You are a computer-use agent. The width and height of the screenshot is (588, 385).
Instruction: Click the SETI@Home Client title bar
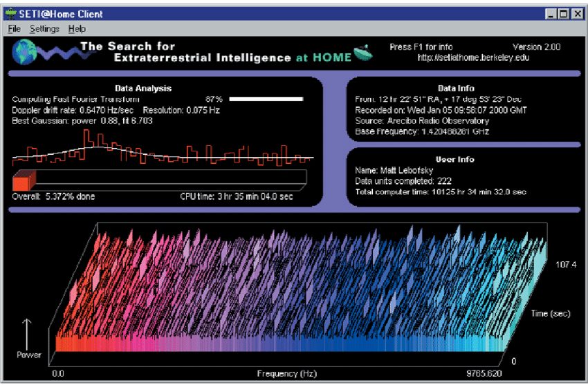coord(294,15)
